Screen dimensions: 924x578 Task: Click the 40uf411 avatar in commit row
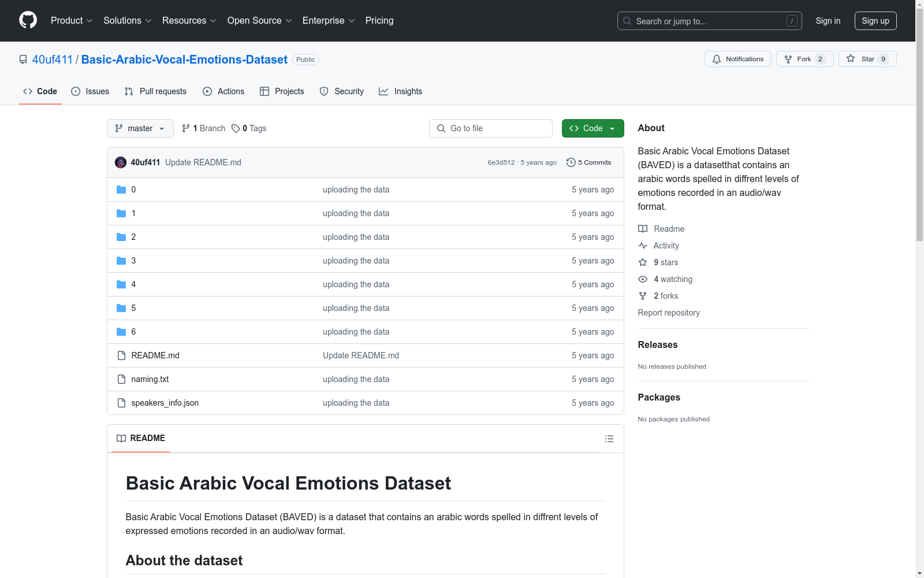(121, 162)
